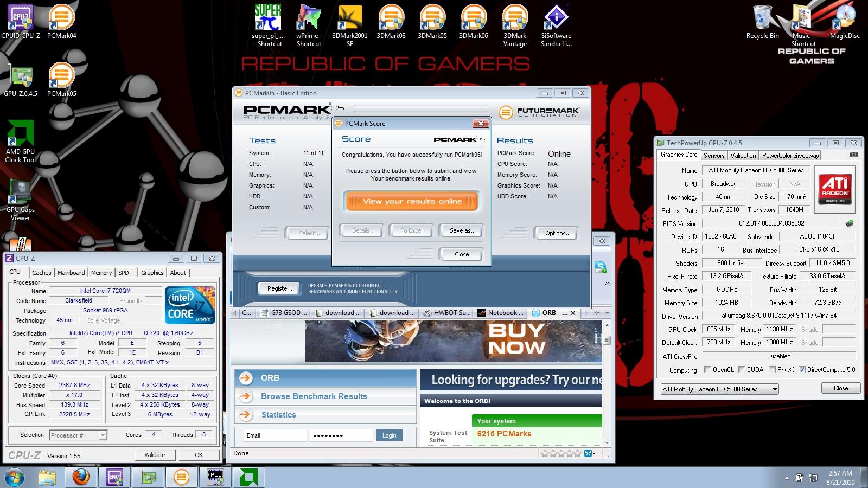868x488 pixels.
Task: Click the network icon in the system tray
Action: tap(813, 478)
